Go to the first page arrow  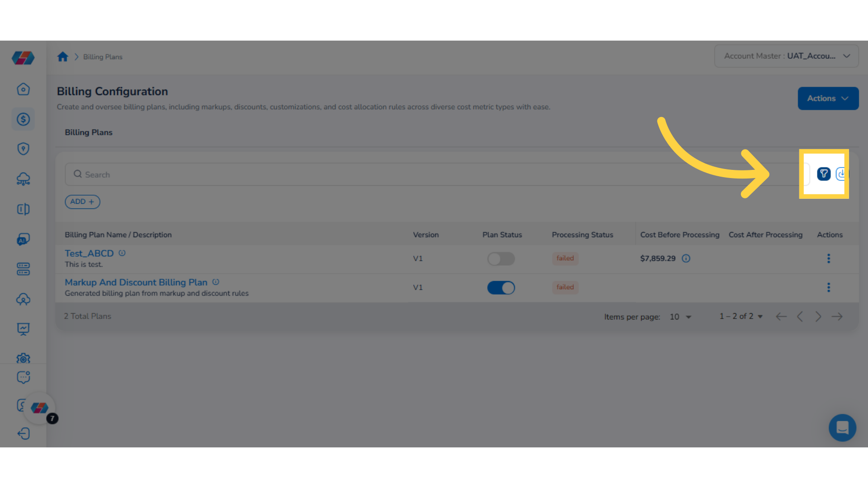(x=781, y=317)
